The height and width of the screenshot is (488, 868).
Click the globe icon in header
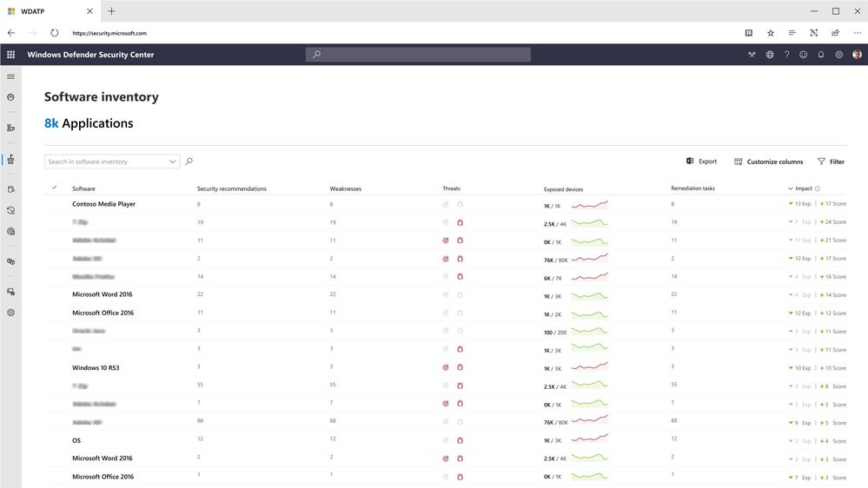(770, 54)
